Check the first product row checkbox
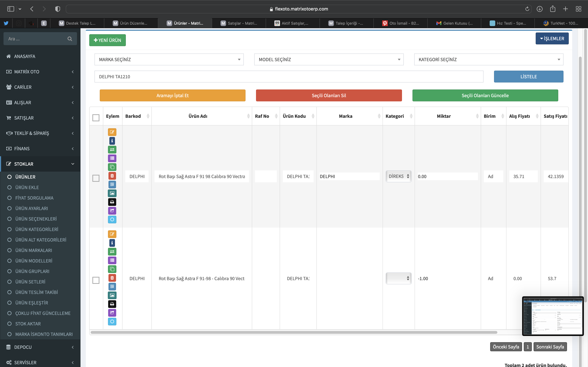 (96, 178)
